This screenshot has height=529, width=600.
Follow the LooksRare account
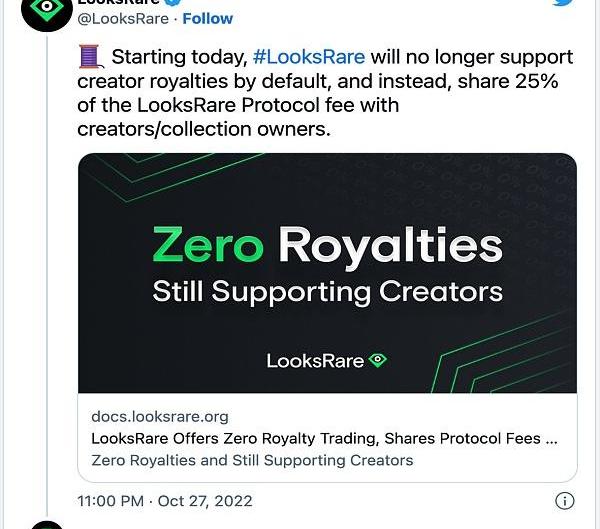pos(208,19)
